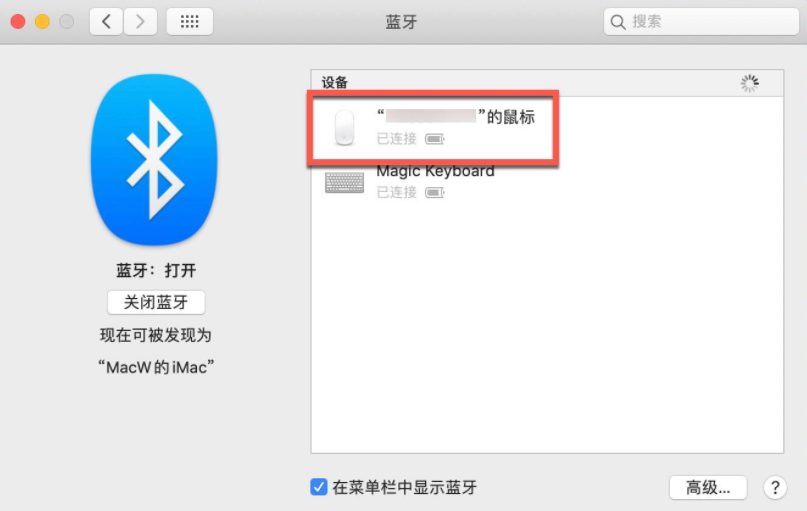Viewport: 807px width, 511px height.
Task: Open help with the question mark button
Action: click(x=775, y=487)
